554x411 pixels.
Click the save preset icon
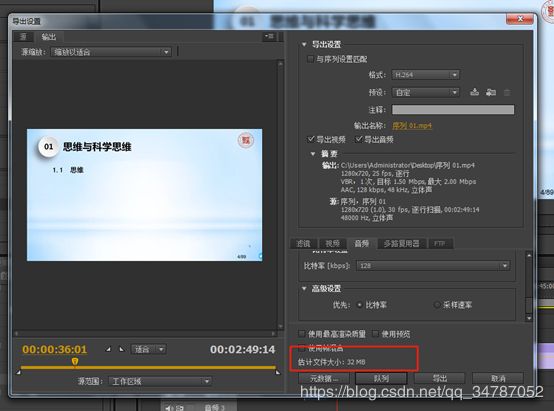pos(475,92)
